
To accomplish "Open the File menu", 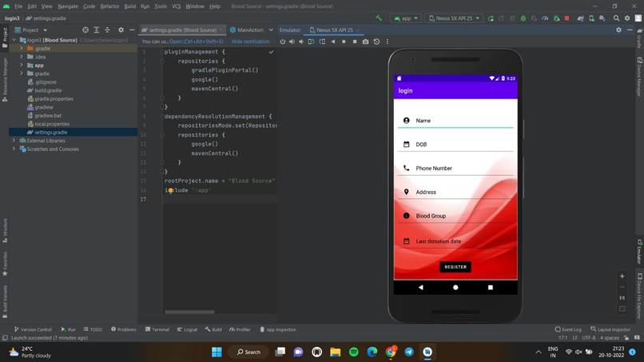I will tap(18, 6).
